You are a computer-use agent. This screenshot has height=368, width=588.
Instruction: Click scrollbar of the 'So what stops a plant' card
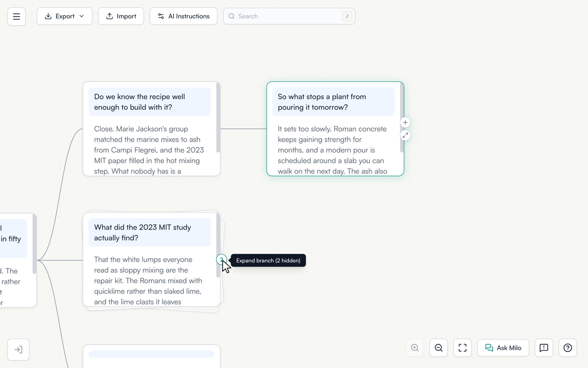402,118
